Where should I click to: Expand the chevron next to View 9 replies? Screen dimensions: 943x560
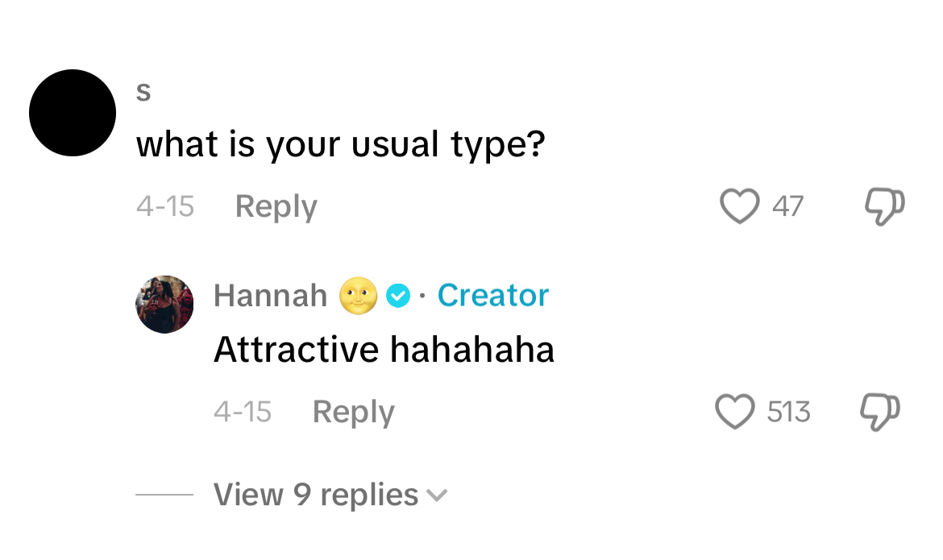click(436, 496)
